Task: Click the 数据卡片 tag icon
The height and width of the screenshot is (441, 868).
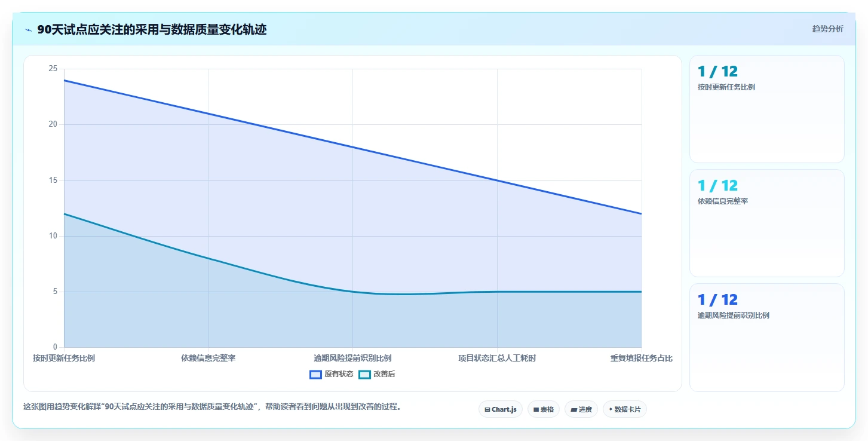Action: click(611, 410)
